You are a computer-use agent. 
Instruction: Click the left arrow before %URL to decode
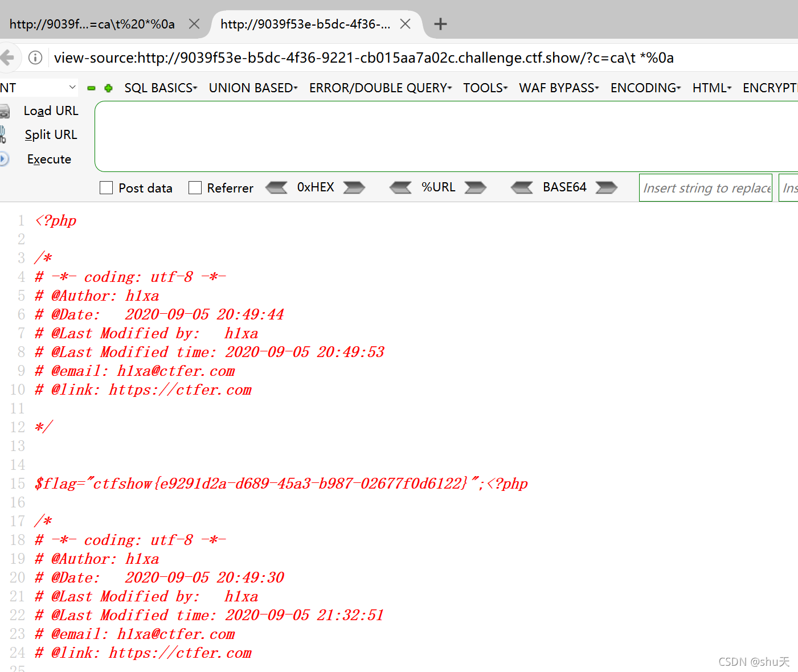pos(400,187)
